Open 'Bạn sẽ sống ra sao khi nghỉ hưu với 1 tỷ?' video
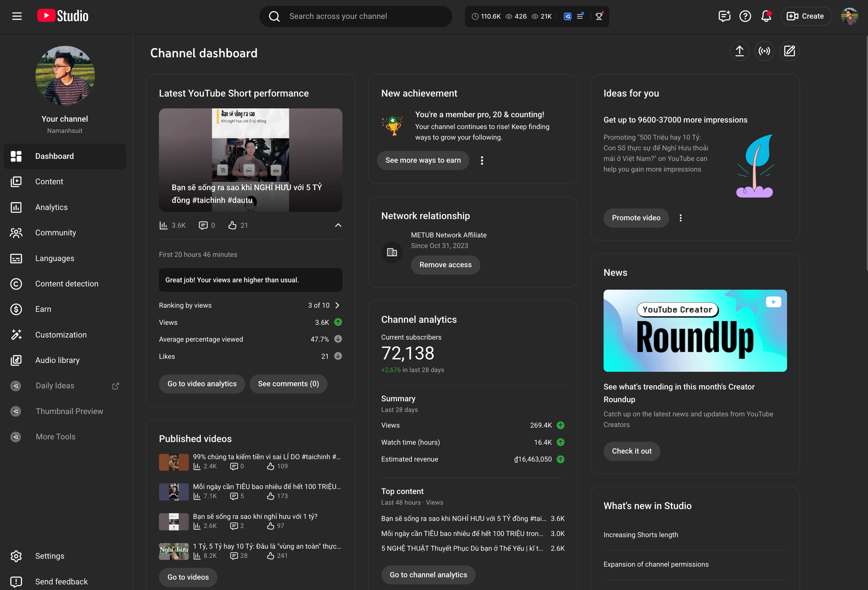868x590 pixels. 250,521
